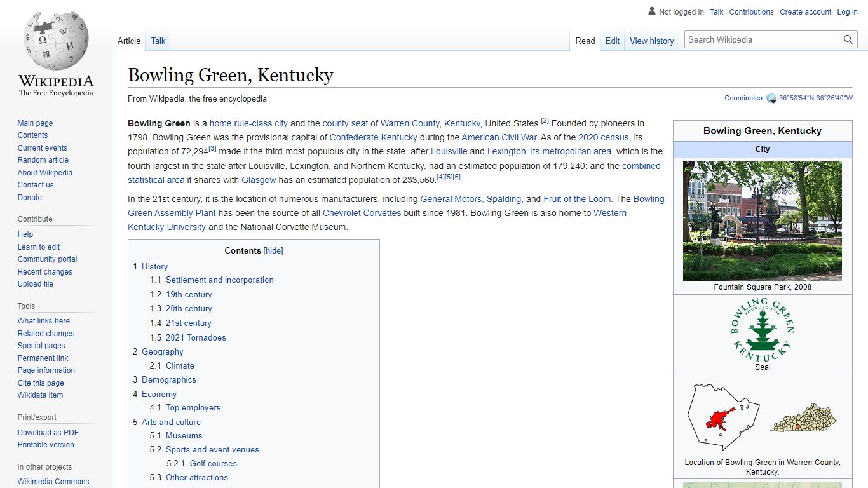Open the Kentucky state counties map
The image size is (868, 488).
pos(804,417)
